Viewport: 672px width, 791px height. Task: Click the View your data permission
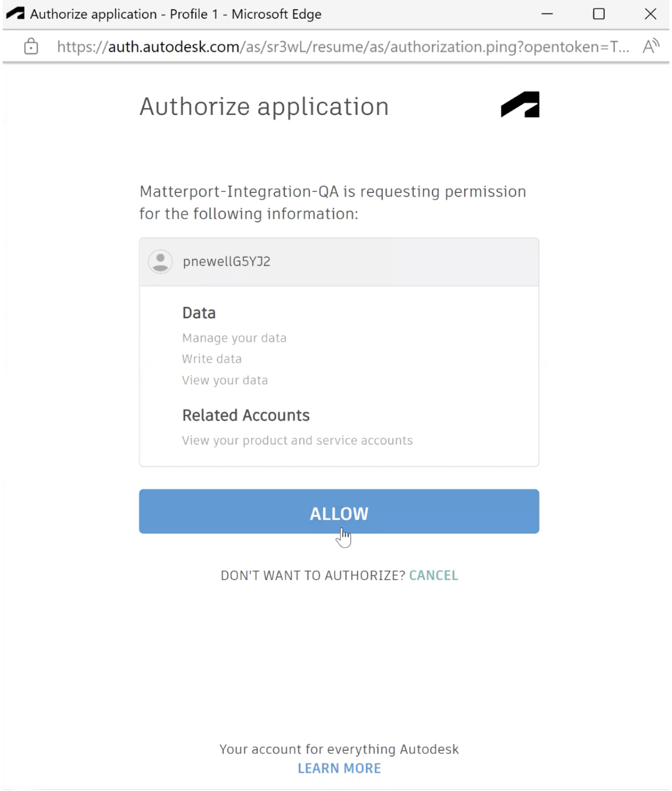pos(225,381)
